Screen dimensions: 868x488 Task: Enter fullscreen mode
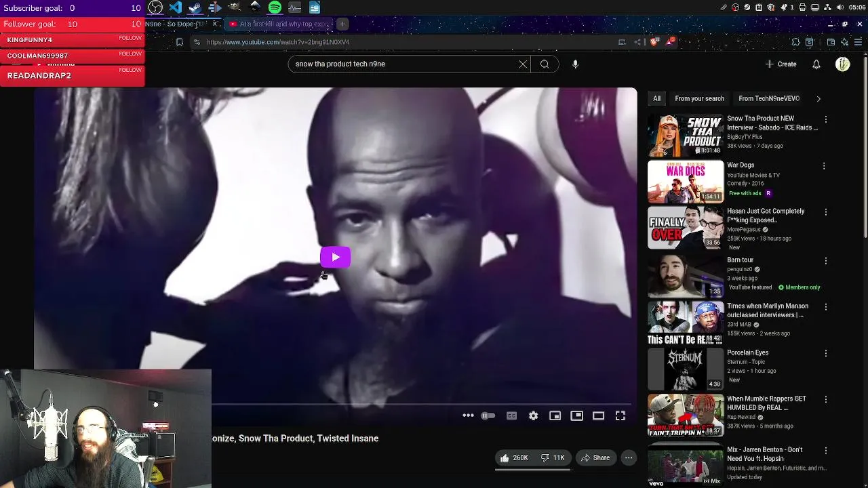pyautogui.click(x=620, y=415)
